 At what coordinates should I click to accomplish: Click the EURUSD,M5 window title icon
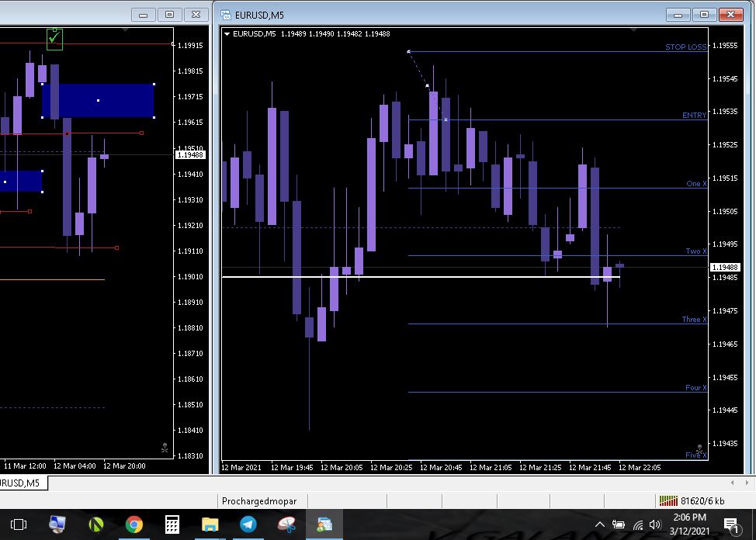coord(226,15)
